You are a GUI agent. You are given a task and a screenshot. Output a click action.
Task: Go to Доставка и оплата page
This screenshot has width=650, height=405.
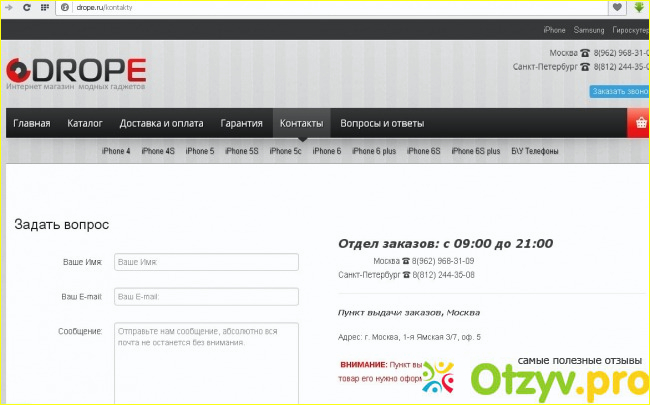(162, 123)
